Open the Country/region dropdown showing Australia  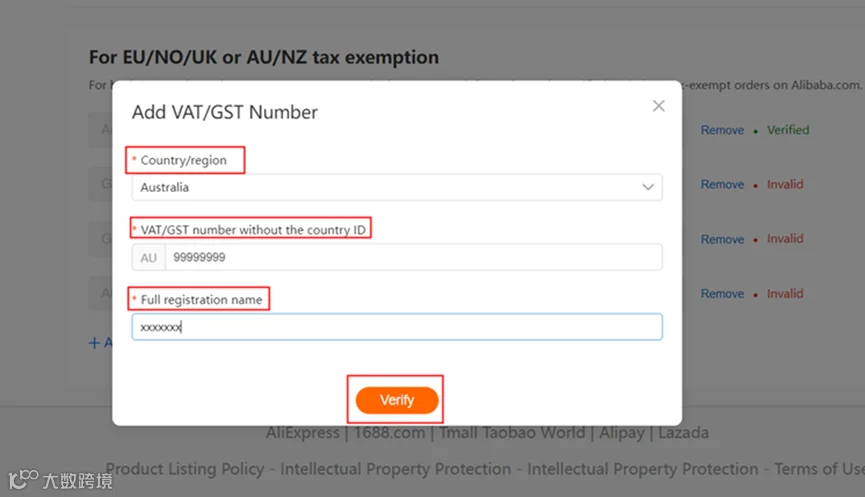[397, 188]
